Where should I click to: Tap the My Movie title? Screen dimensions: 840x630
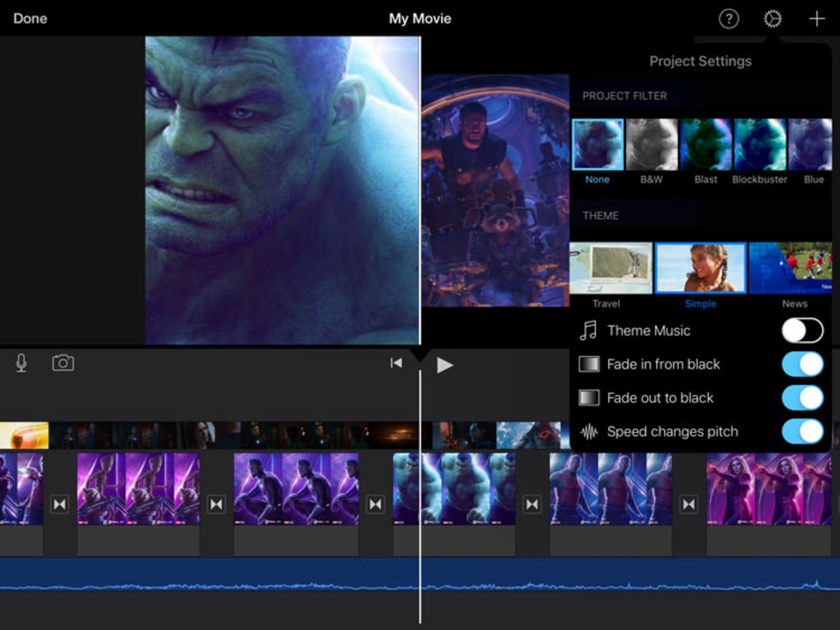[x=420, y=18]
